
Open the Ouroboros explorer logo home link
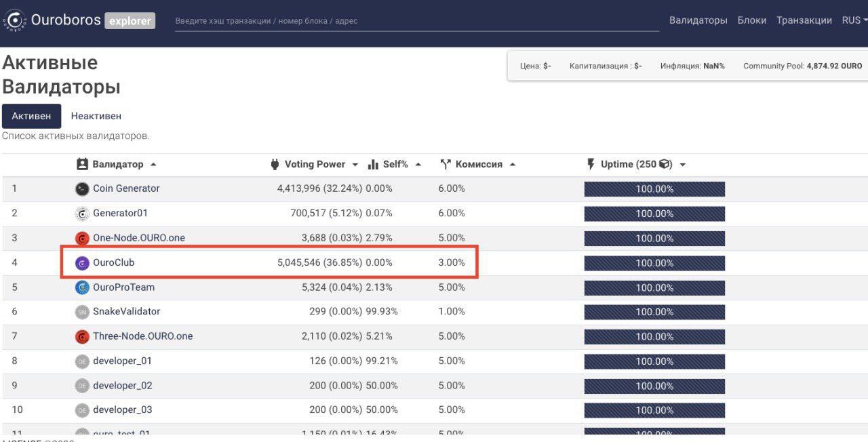pyautogui.click(x=79, y=20)
